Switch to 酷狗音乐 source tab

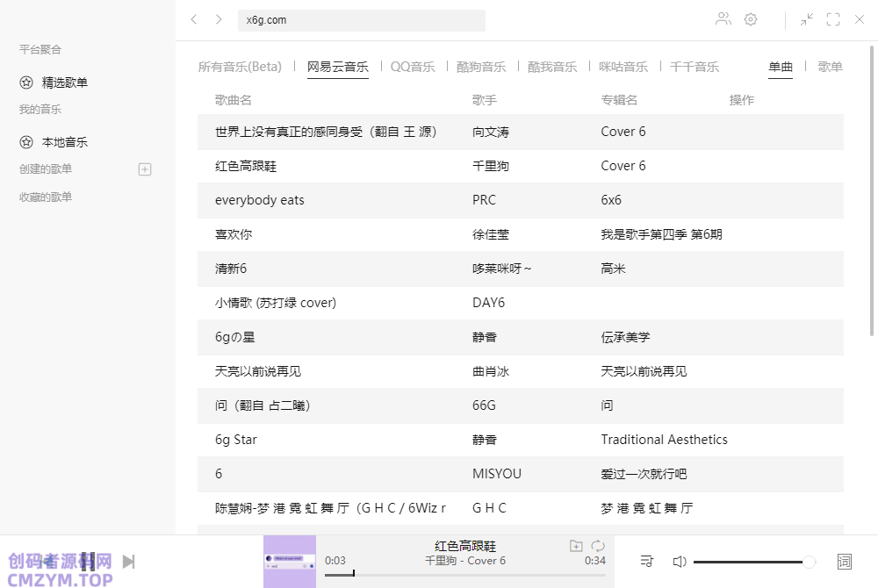[481, 67]
